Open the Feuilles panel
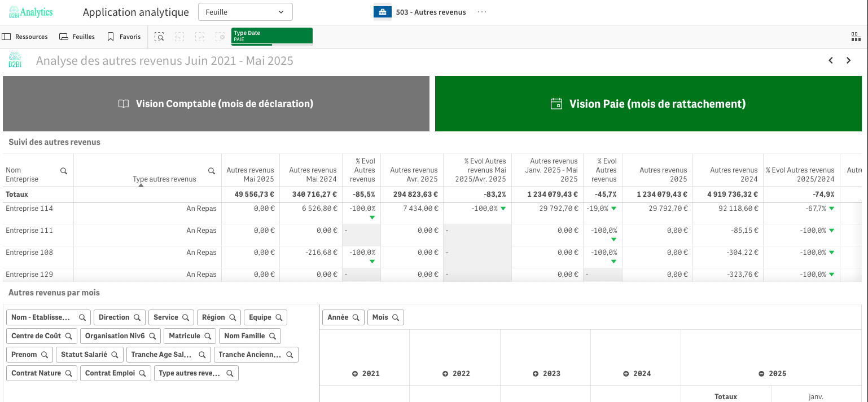This screenshot has width=868, height=402. tap(77, 37)
